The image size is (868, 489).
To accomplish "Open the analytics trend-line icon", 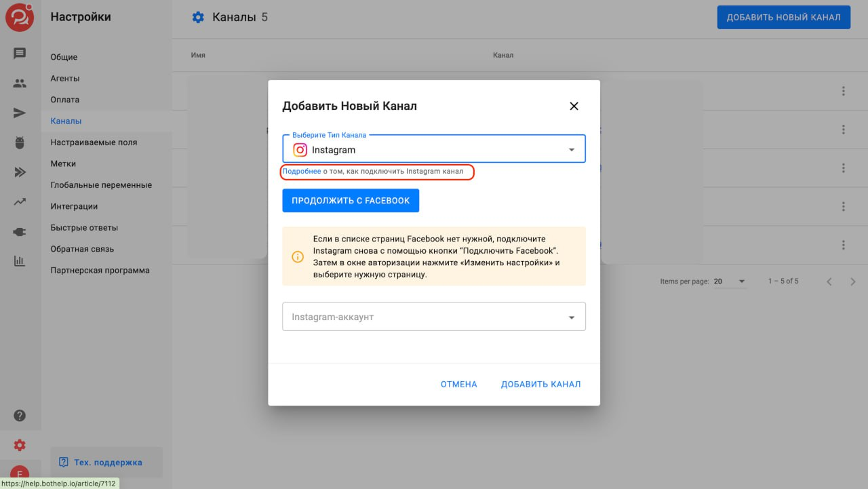I will 20,201.
